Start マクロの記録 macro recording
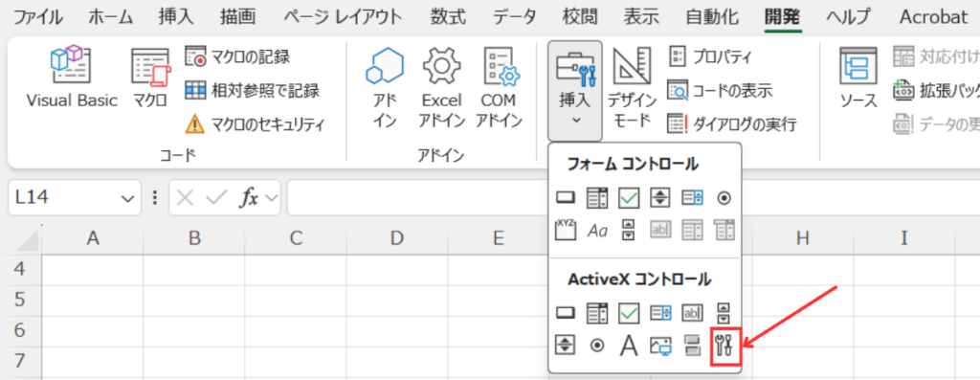980x380 pixels. tap(238, 56)
